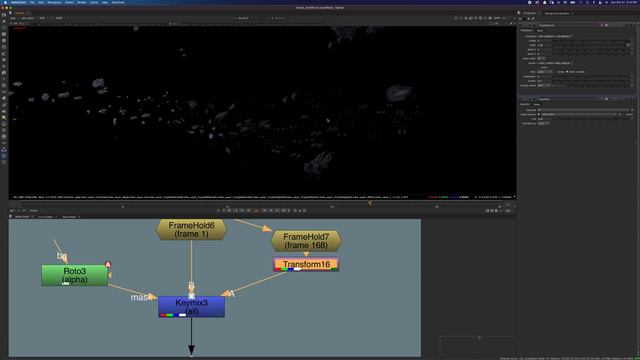Viewport: 640px width, 360px height.
Task: Switch to the Properties tab
Action: (x=529, y=13)
